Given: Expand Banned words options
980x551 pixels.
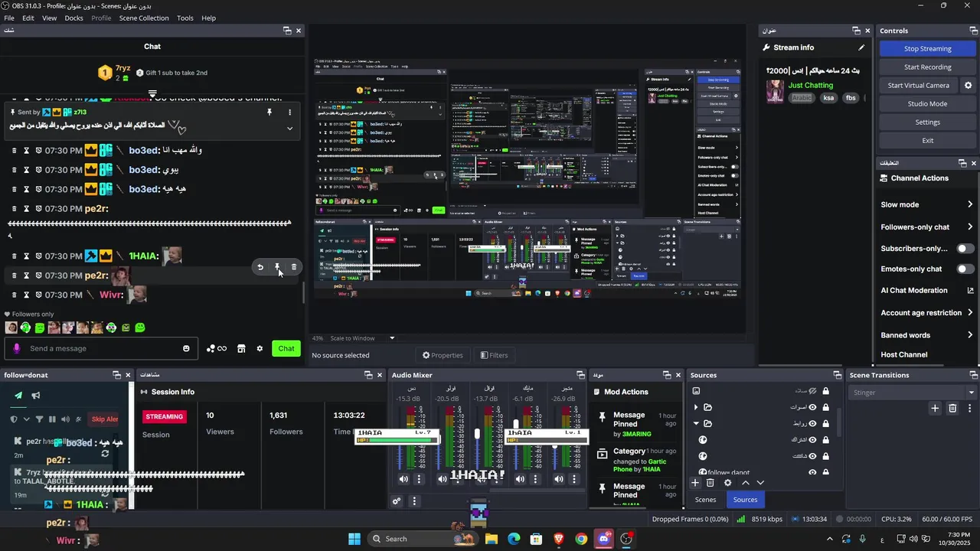Looking at the screenshot, I should [970, 335].
